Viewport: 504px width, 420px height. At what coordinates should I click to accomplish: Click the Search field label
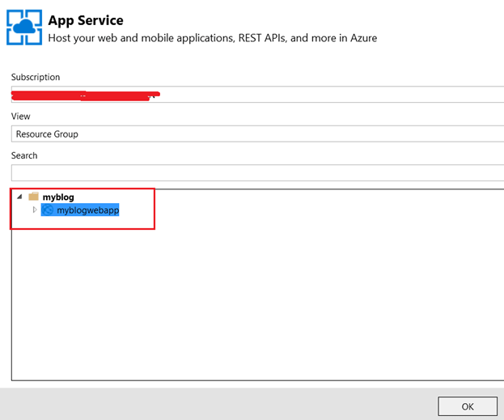click(x=24, y=155)
